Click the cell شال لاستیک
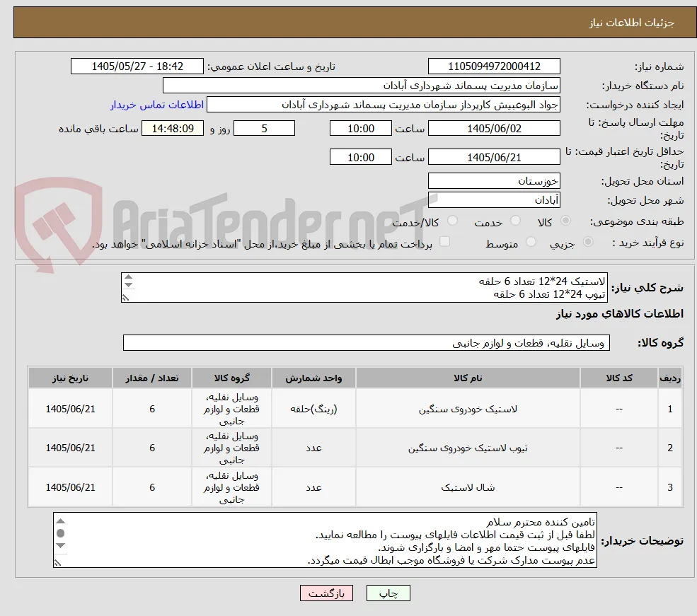Viewport: 697px width, 616px height. pyautogui.click(x=468, y=487)
